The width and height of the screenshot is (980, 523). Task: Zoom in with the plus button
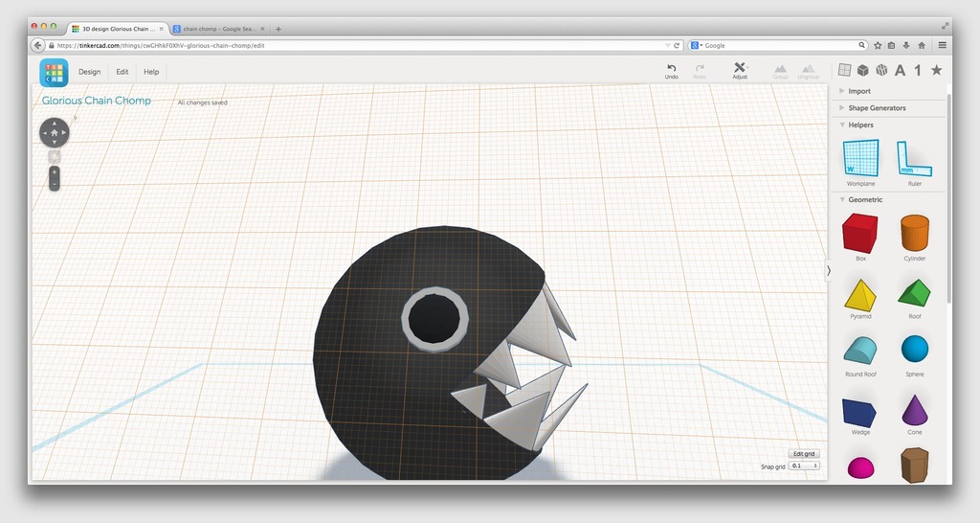click(55, 172)
